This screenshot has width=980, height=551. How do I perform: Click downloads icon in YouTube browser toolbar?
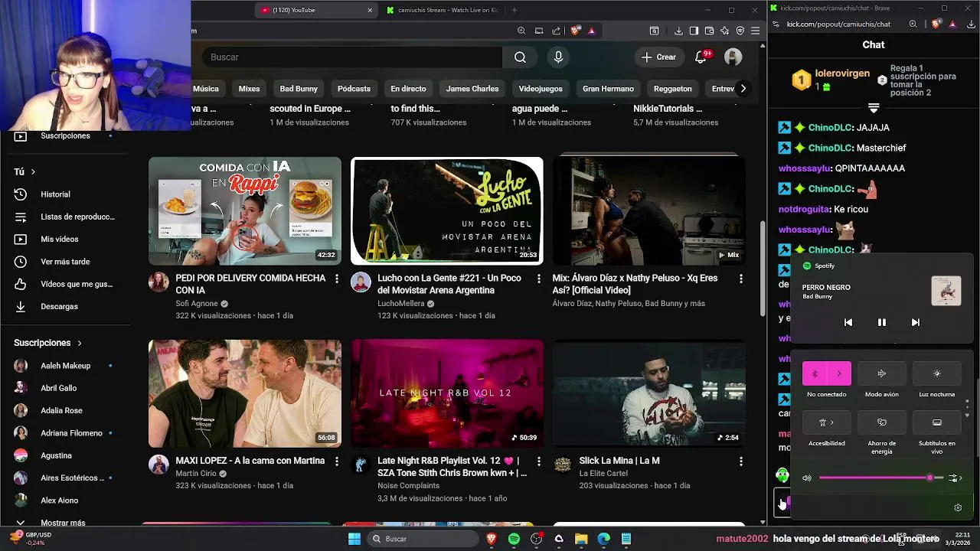point(678,31)
